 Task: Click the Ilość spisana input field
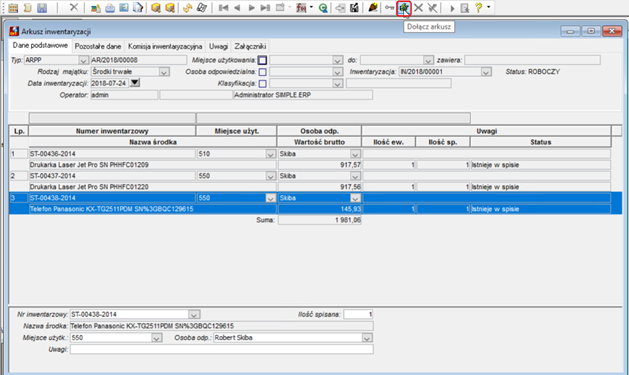[358, 315]
